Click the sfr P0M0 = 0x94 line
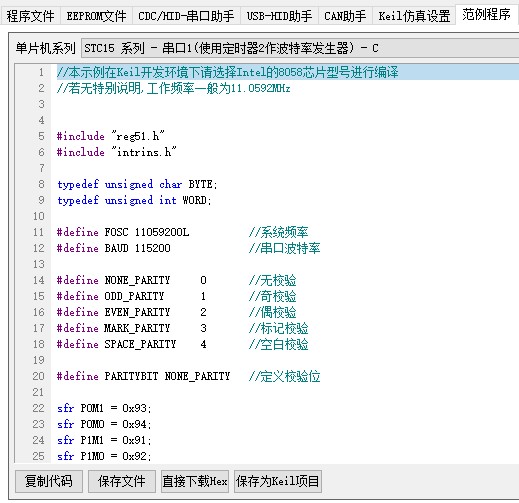519x503 pixels. tap(104, 424)
